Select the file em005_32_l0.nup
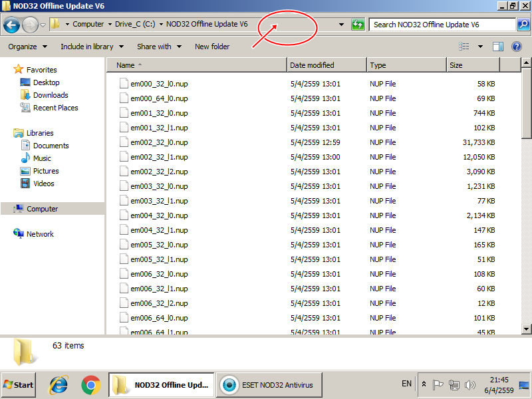Image resolution: width=532 pixels, height=399 pixels. (159, 245)
